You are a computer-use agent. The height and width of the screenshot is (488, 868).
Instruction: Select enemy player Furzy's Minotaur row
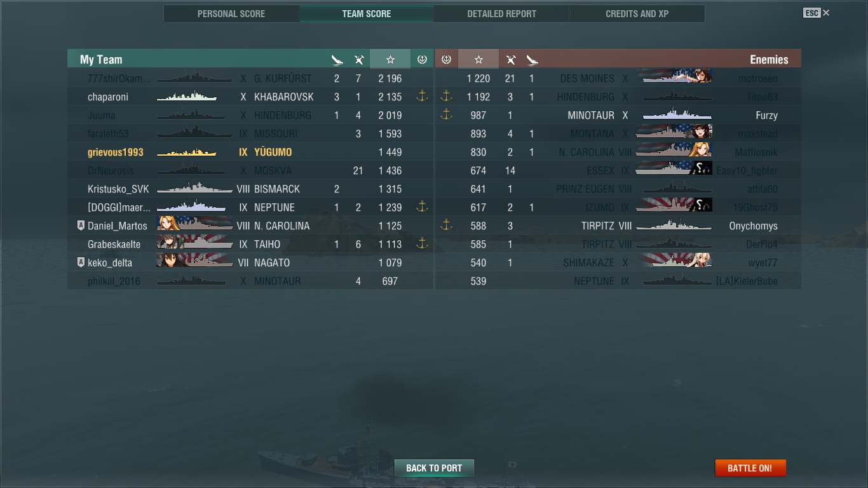[x=618, y=115]
